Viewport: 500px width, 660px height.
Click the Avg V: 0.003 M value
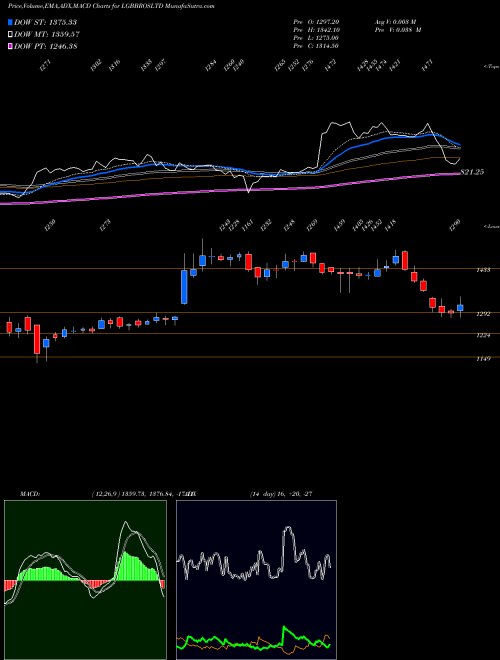pos(395,22)
